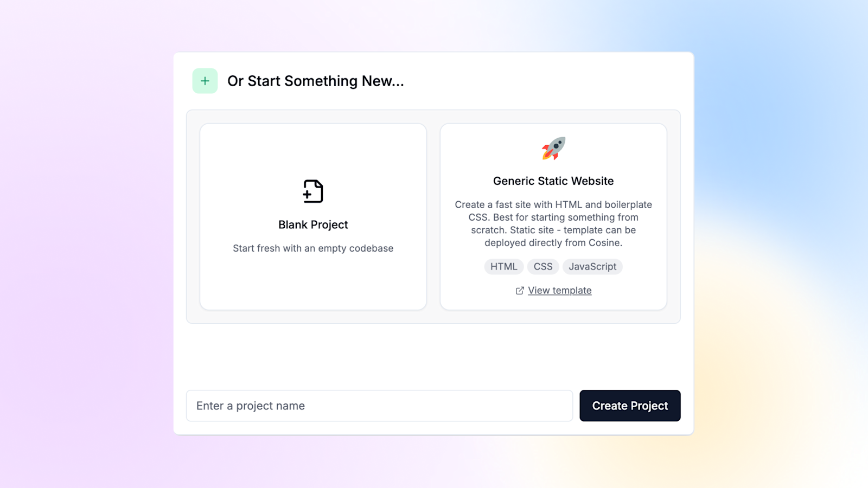Image resolution: width=868 pixels, height=488 pixels.
Task: Click Start fresh with an empty codebase text
Action: (313, 248)
